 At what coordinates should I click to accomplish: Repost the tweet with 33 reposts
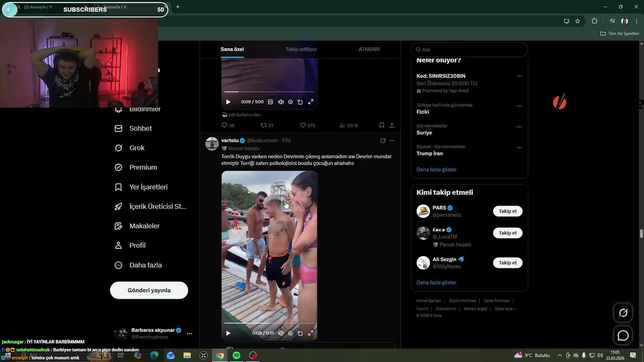pyautogui.click(x=267, y=125)
